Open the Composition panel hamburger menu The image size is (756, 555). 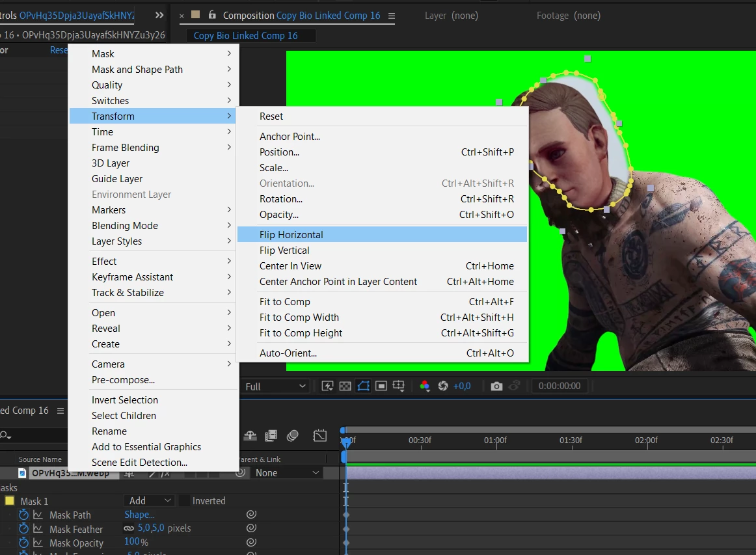click(x=392, y=16)
